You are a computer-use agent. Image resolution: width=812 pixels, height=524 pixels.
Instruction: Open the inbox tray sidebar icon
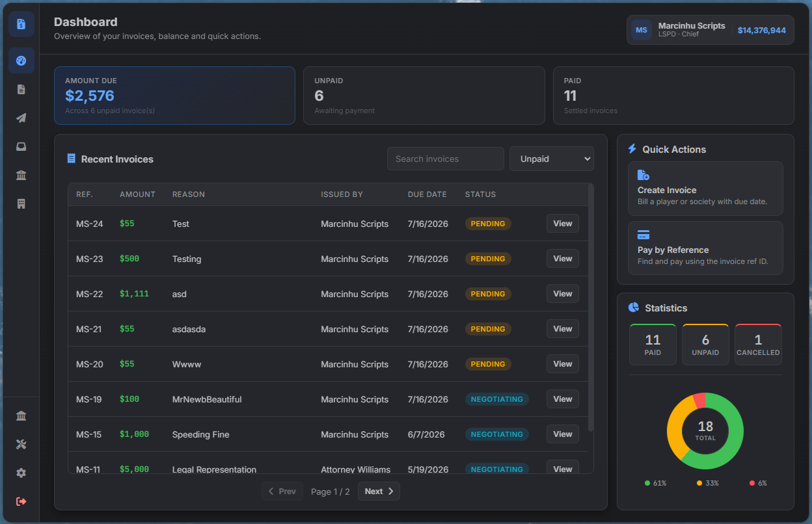(x=21, y=147)
